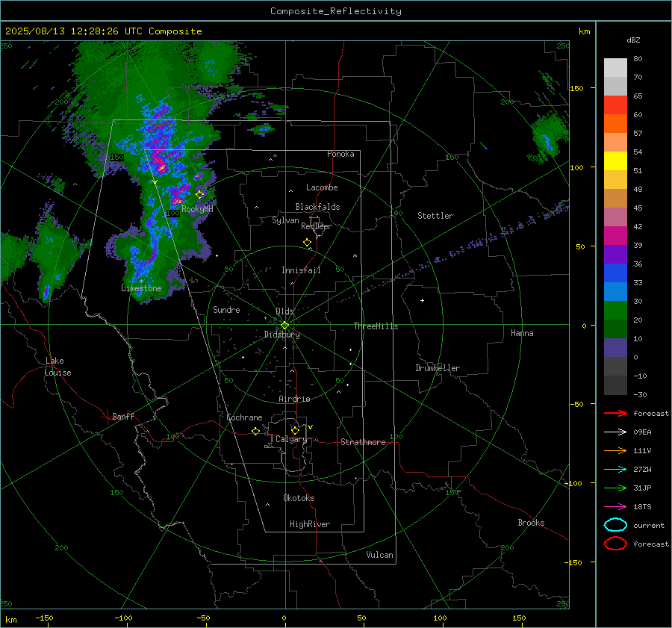Click the 2025/08/13 12:28:26 UTC timestamp
The image size is (672, 628).
103,31
